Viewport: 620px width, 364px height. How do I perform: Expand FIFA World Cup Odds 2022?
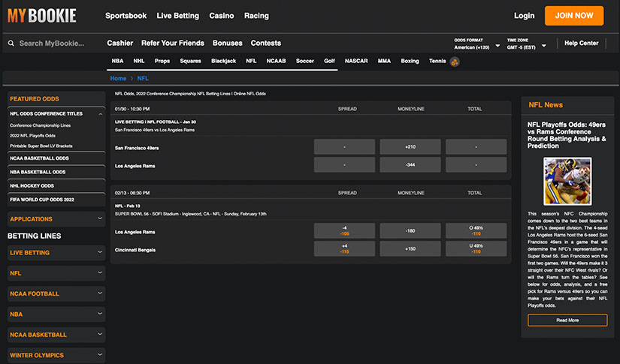(x=56, y=200)
